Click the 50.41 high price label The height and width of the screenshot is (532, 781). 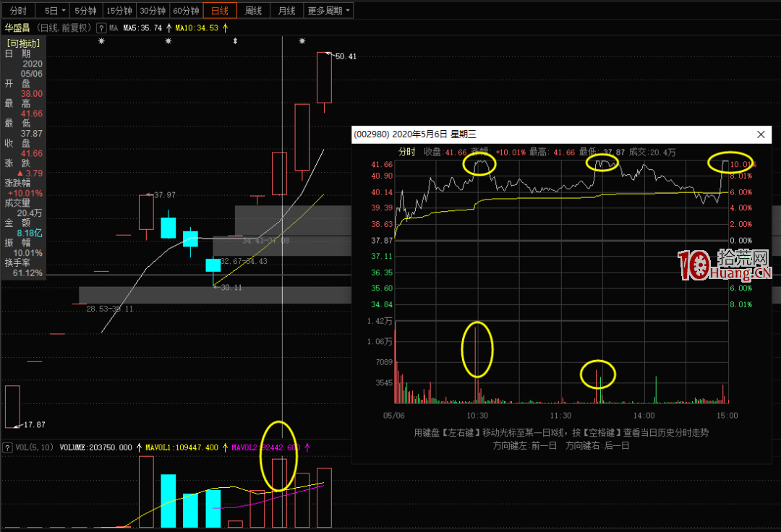tap(346, 56)
